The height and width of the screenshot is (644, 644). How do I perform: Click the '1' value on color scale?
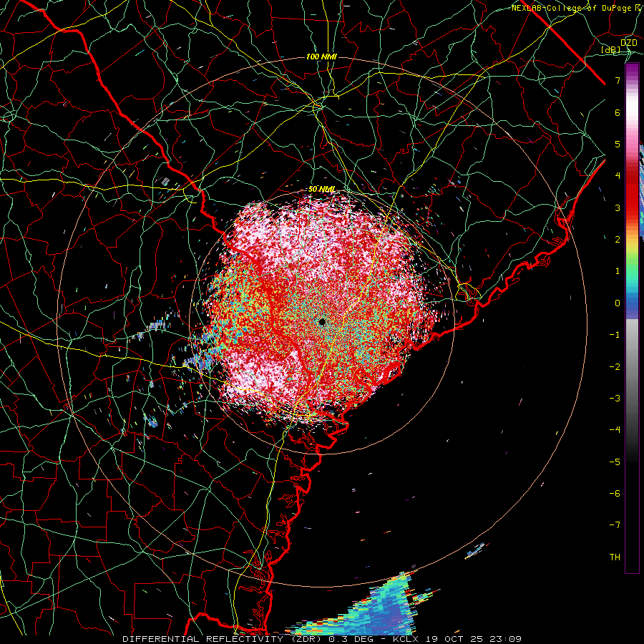pos(618,271)
